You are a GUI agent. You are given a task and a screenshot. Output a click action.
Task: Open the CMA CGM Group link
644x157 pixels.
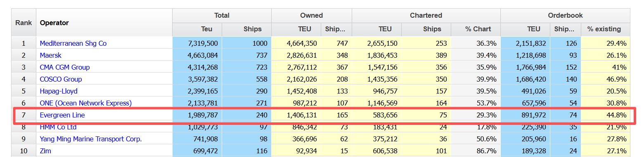(x=65, y=67)
